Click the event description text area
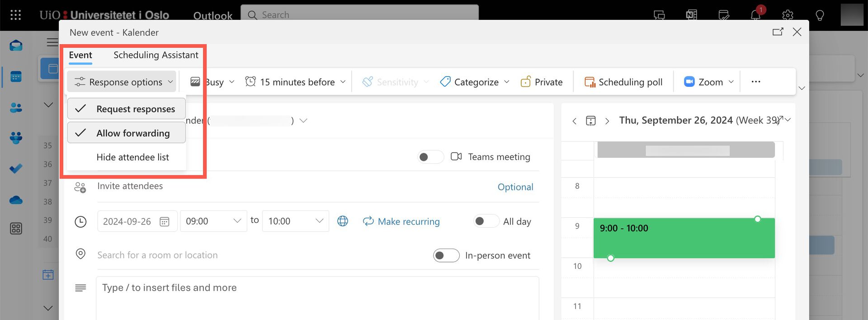868x320 pixels. (x=317, y=298)
